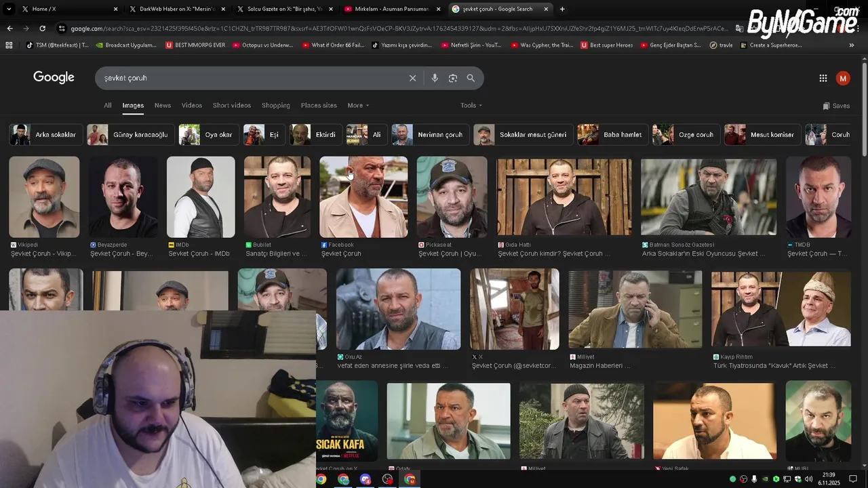Image resolution: width=868 pixels, height=488 pixels.
Task: Filter by Sokaklar mesut güneri chip
Action: coord(524,135)
